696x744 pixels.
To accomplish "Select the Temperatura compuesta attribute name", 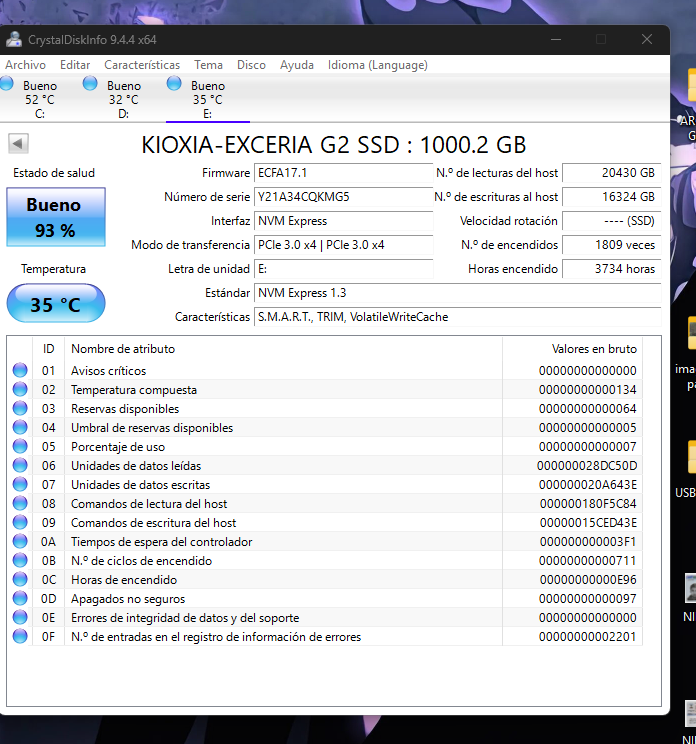I will point(134,390).
